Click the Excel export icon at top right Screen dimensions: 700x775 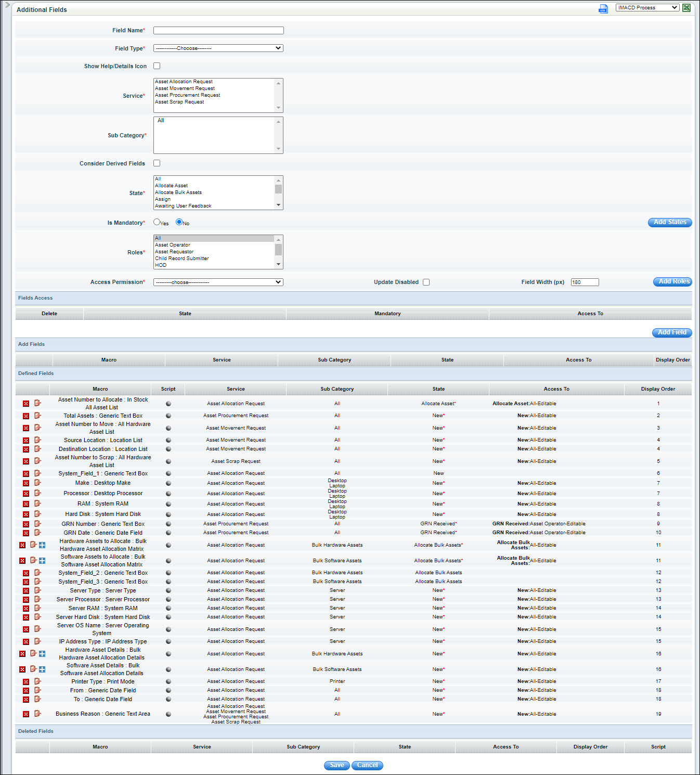pos(686,8)
